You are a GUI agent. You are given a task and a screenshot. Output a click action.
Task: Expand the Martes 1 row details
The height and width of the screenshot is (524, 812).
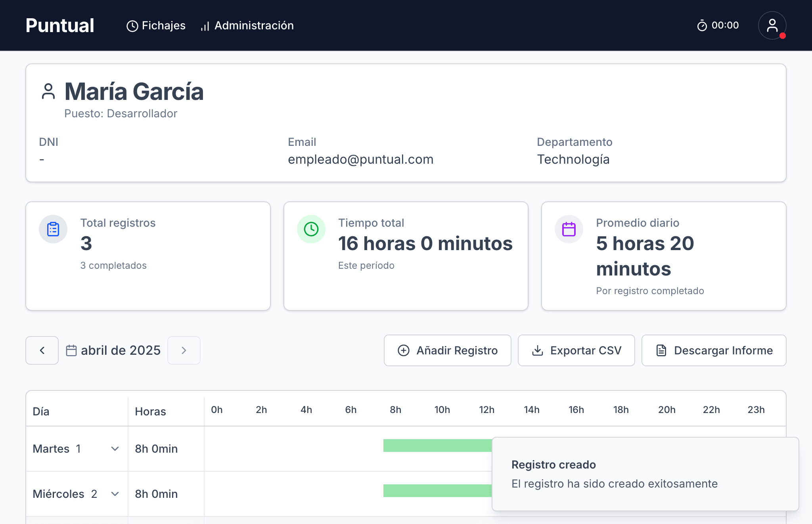point(115,449)
